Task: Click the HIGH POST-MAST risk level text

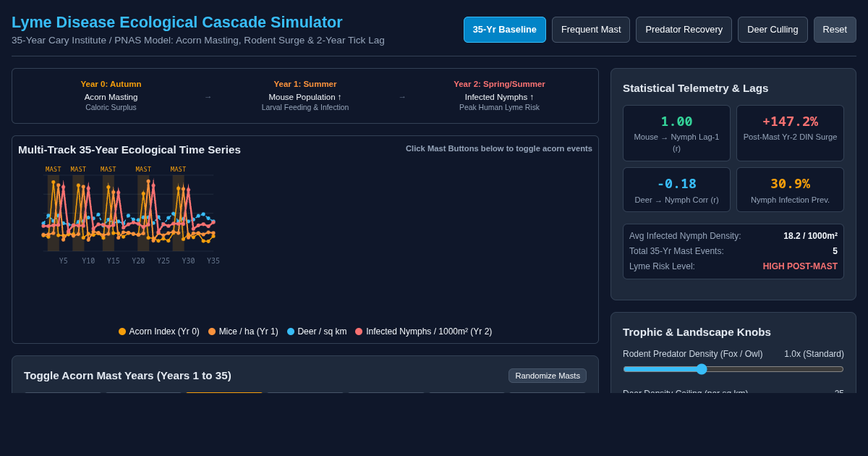Action: coord(800,266)
